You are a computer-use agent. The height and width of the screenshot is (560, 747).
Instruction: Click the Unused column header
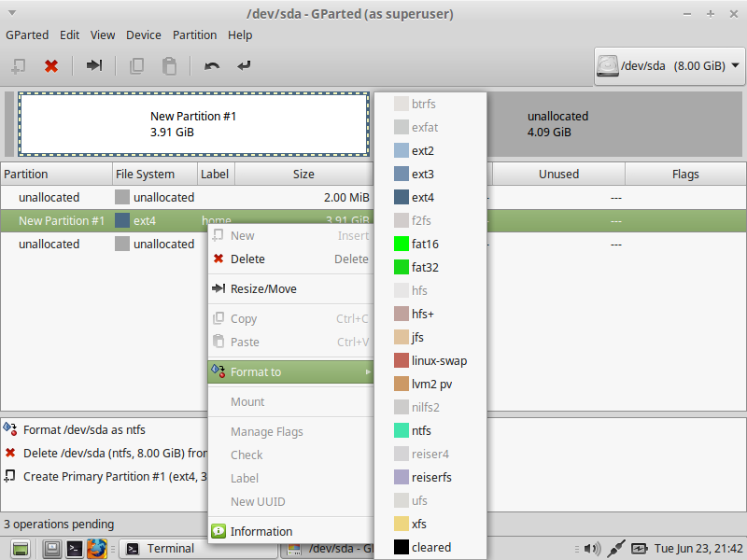(x=558, y=174)
